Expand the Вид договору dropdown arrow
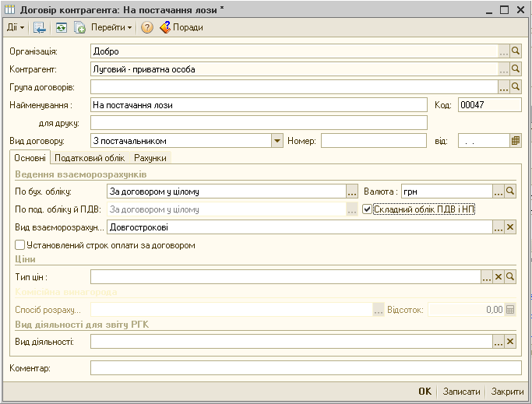532x404 pixels. click(277, 141)
